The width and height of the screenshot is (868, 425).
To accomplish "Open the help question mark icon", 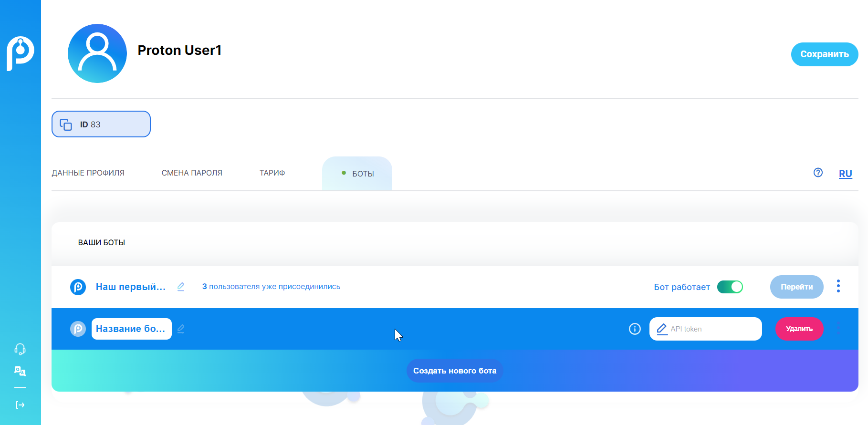I will point(818,173).
